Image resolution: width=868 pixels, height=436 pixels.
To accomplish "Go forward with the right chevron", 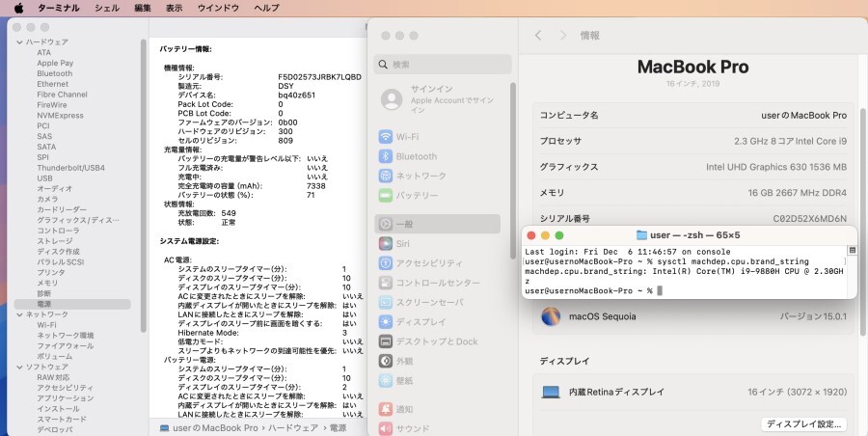I will point(563,36).
